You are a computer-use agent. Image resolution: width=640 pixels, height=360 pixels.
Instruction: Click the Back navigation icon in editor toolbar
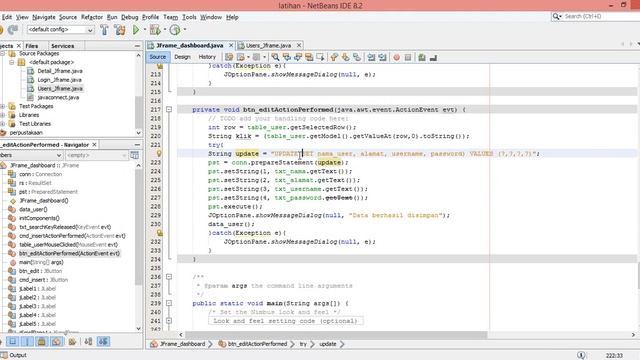[241, 57]
